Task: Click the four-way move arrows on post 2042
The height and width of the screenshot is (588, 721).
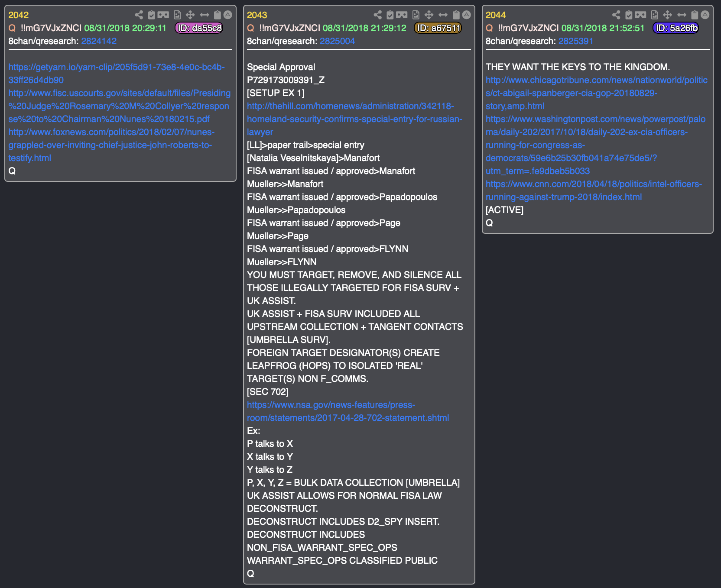Action: tap(190, 15)
